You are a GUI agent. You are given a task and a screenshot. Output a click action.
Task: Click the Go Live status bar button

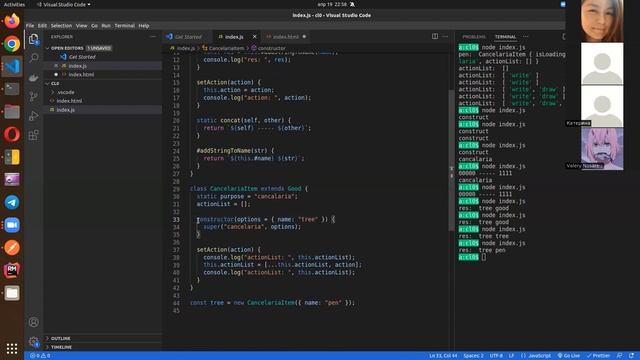click(569, 356)
